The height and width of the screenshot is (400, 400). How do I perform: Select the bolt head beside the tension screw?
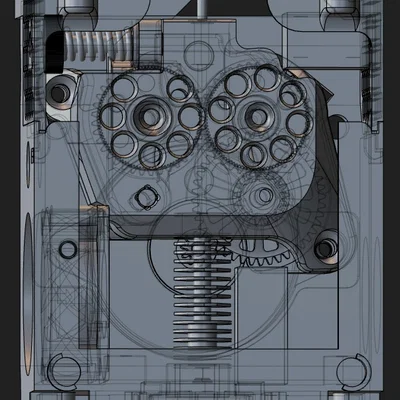[x=60, y=93]
